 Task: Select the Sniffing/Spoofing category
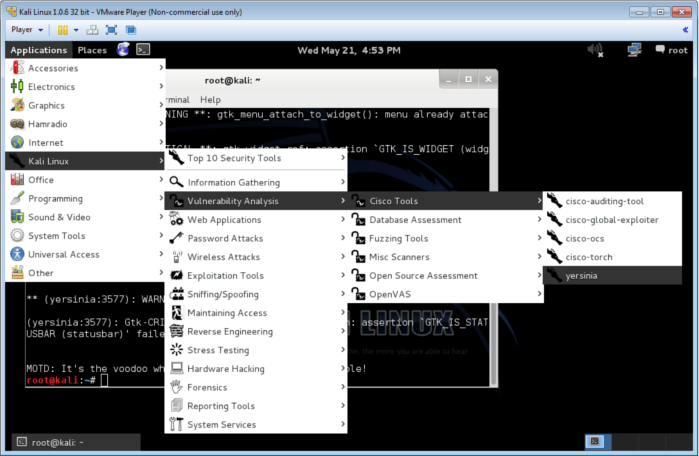click(x=223, y=294)
